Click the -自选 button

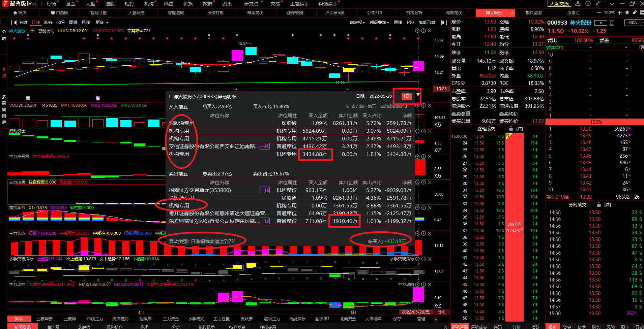pyautogui.click(x=633, y=23)
